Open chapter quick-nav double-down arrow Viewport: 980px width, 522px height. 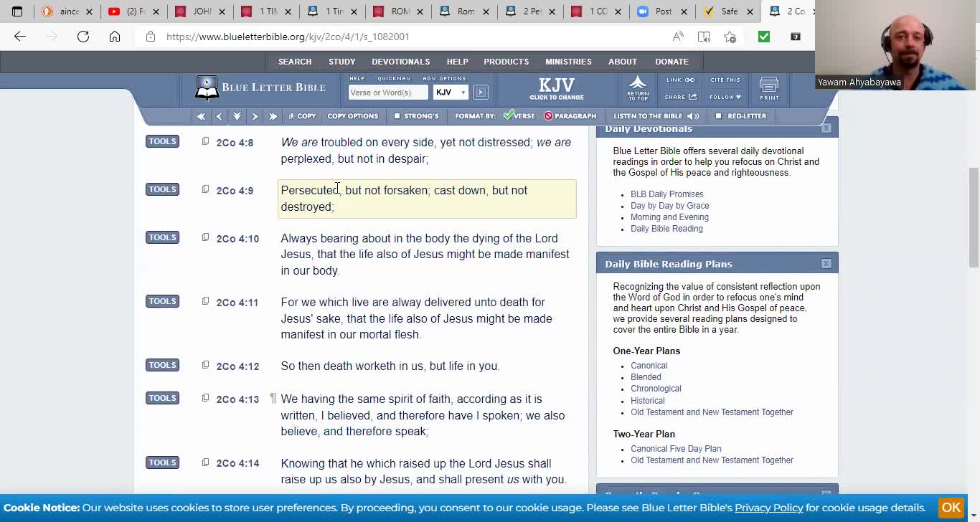tap(237, 116)
